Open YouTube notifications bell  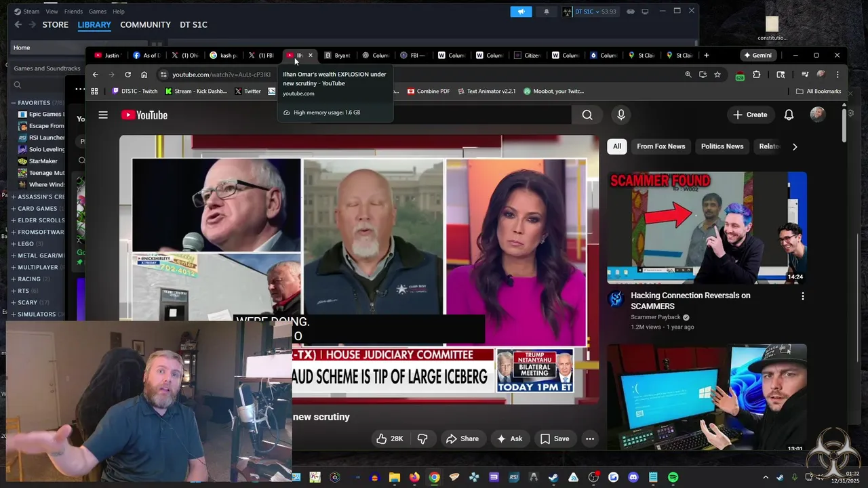pos(789,115)
